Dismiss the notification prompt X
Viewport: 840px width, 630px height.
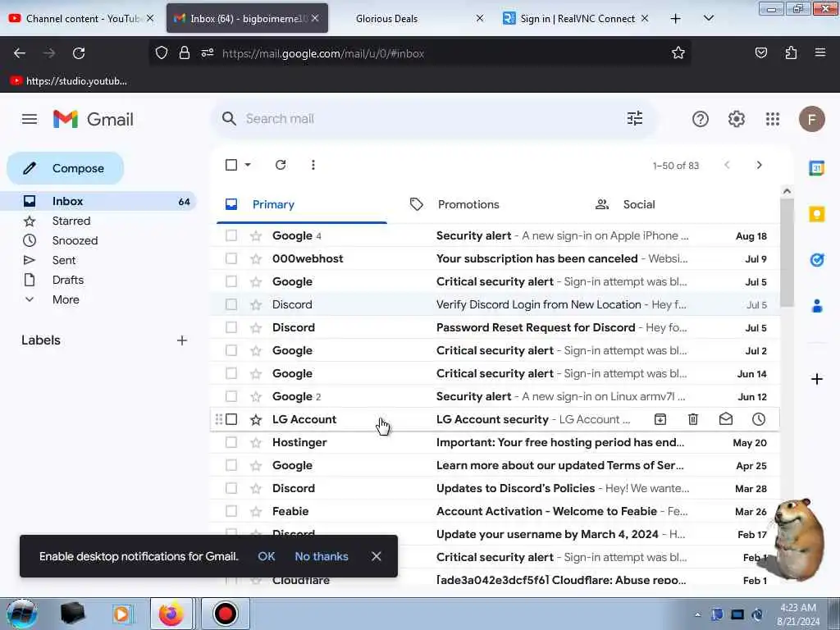tap(377, 557)
